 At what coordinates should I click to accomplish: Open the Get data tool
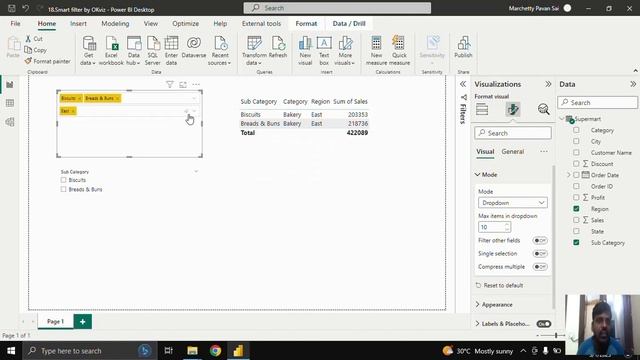[89, 50]
